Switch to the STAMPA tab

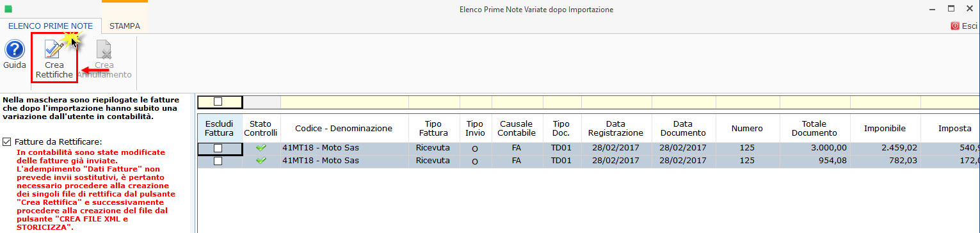[124, 26]
